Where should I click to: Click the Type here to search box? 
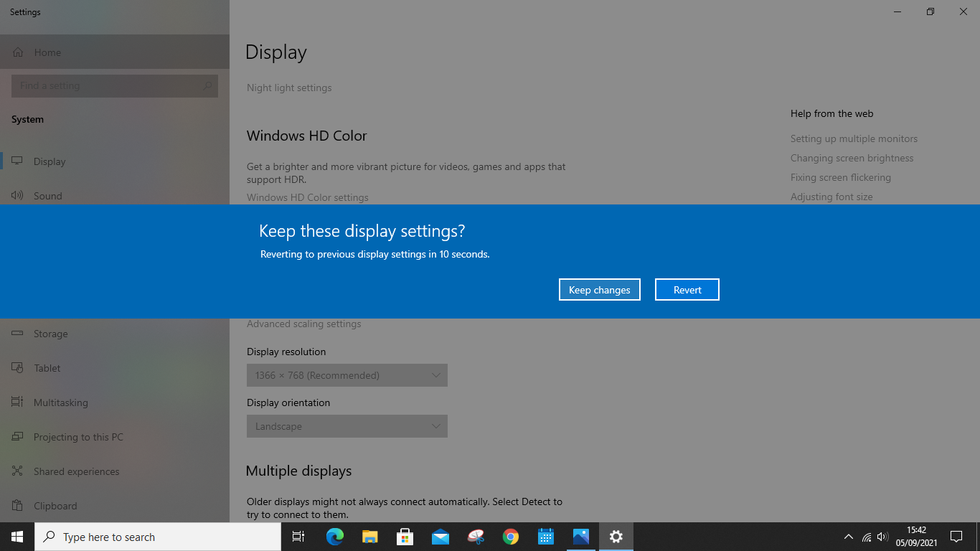point(158,537)
